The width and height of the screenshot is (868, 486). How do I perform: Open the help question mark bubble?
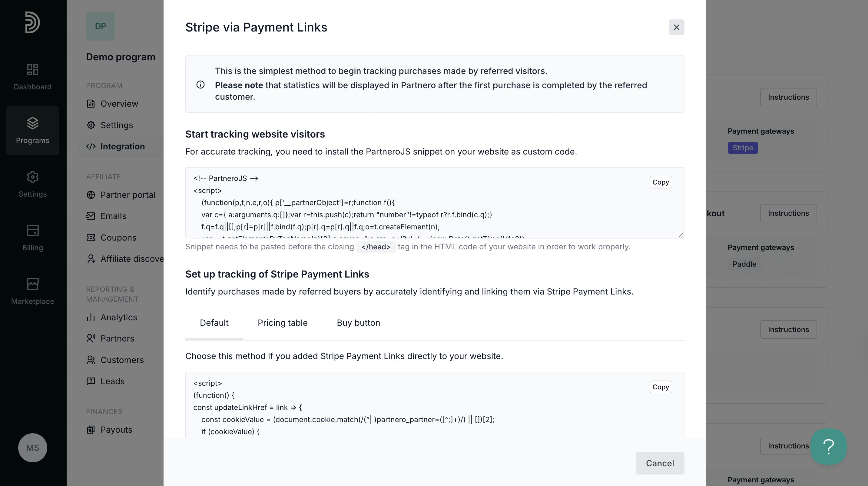pos(828,447)
